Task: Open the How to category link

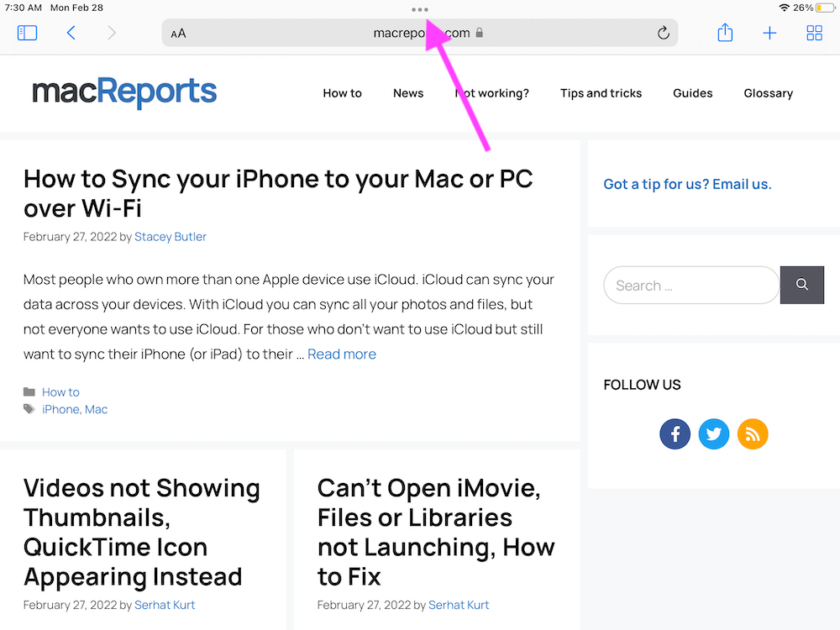Action: click(60, 392)
